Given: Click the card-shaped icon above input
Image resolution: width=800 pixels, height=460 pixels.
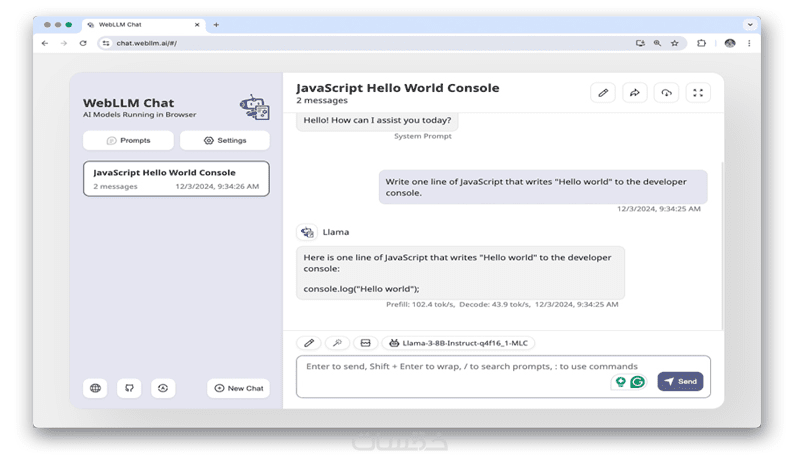Looking at the screenshot, I should [x=365, y=343].
